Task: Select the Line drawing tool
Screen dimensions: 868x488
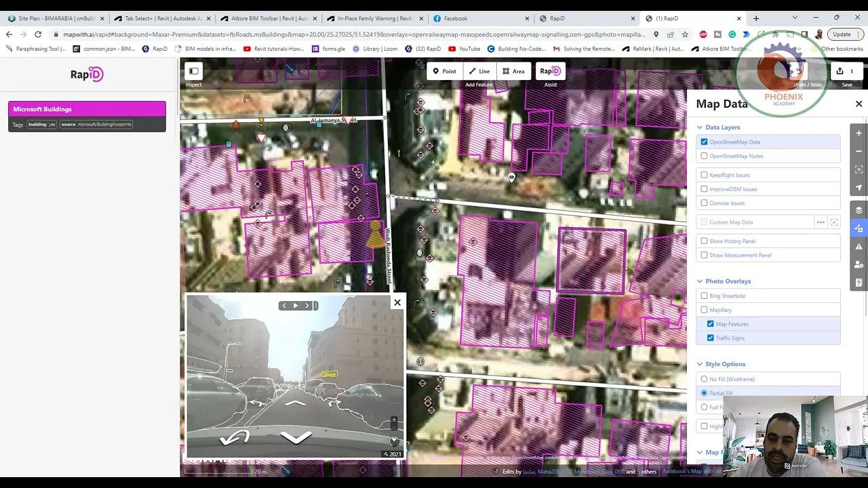Action: coord(479,70)
